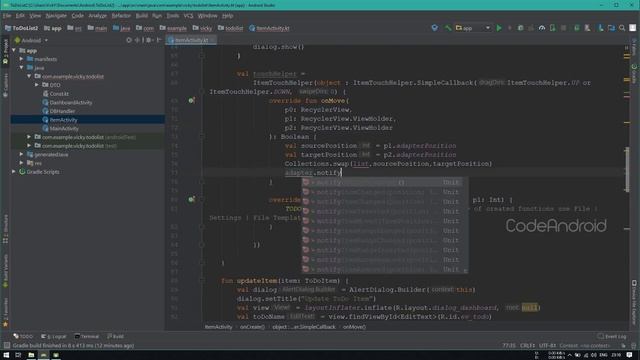Viewport: 640px width, 360px height.
Task: Open the File menu
Action: pos(7,16)
